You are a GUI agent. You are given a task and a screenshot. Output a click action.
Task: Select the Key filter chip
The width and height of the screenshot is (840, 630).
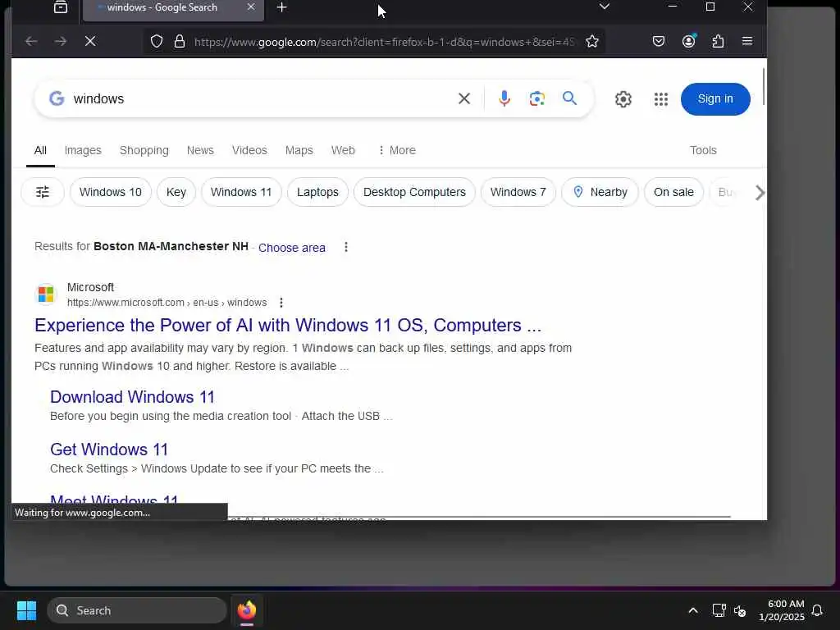tap(176, 192)
